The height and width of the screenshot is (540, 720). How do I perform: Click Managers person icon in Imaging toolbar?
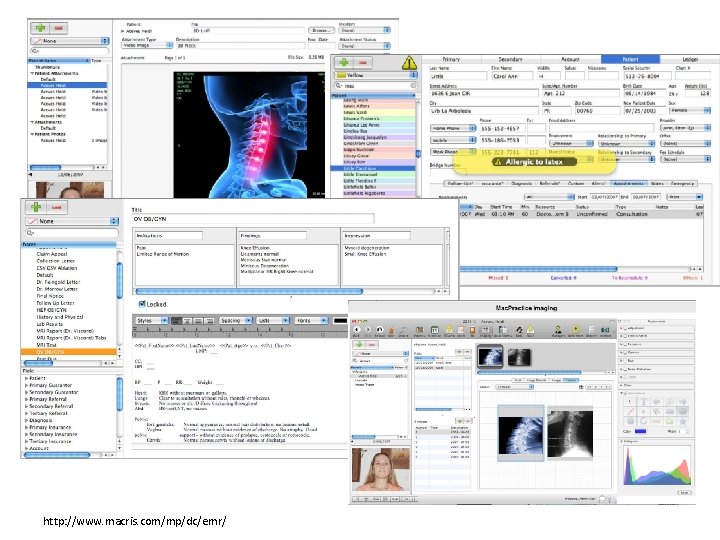point(558,330)
